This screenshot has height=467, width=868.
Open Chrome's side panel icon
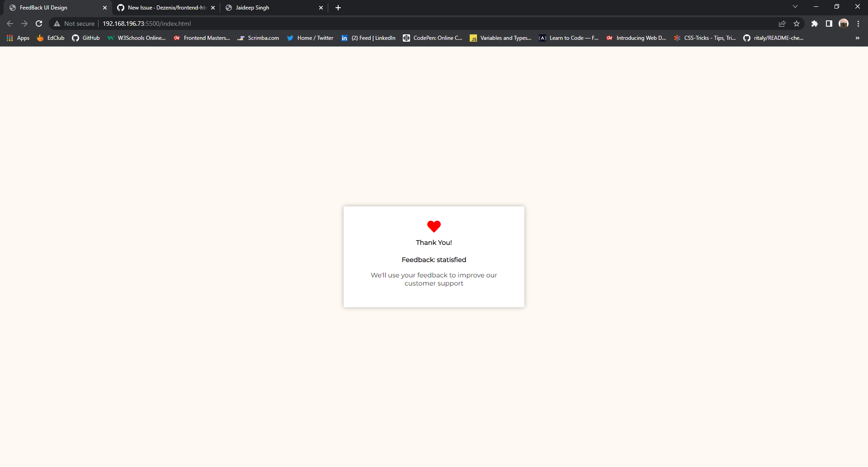(830, 24)
